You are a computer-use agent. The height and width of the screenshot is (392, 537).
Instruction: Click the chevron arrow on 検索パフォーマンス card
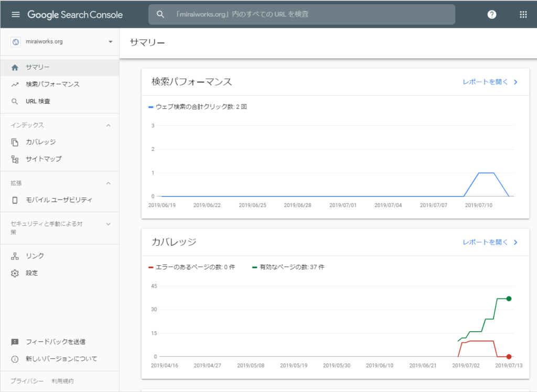coord(515,82)
